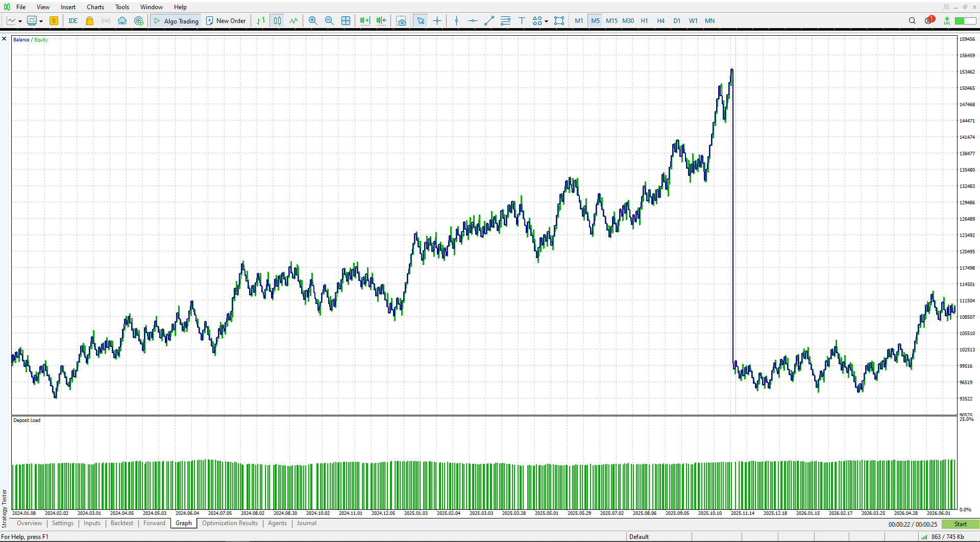
Task: Switch to the Forward tab
Action: click(x=154, y=523)
